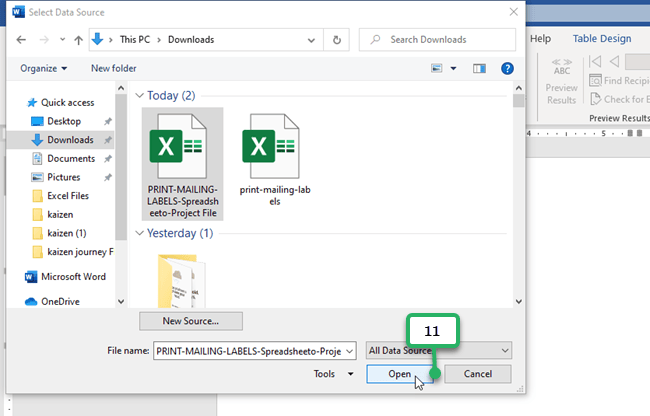Image resolution: width=650 pixels, height=416 pixels.
Task: Click the Open button
Action: pyautogui.click(x=400, y=374)
